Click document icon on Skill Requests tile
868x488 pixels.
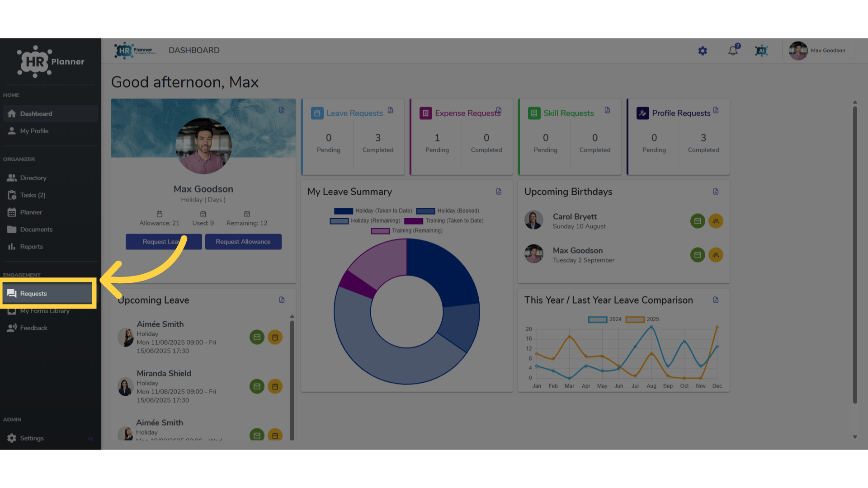(x=607, y=110)
